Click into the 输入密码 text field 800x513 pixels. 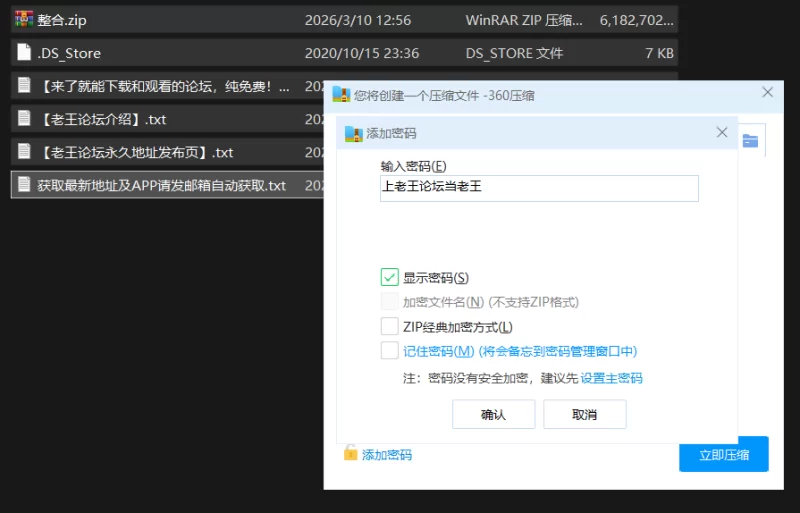(539, 188)
